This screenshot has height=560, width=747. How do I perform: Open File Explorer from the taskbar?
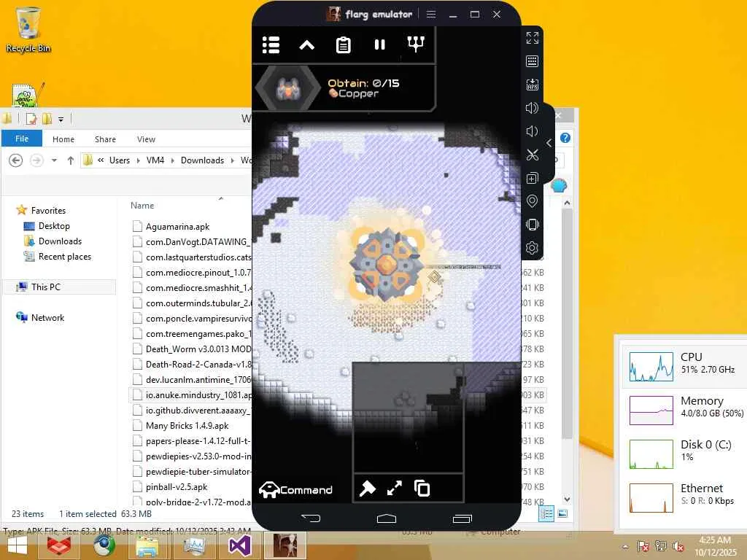click(x=148, y=545)
